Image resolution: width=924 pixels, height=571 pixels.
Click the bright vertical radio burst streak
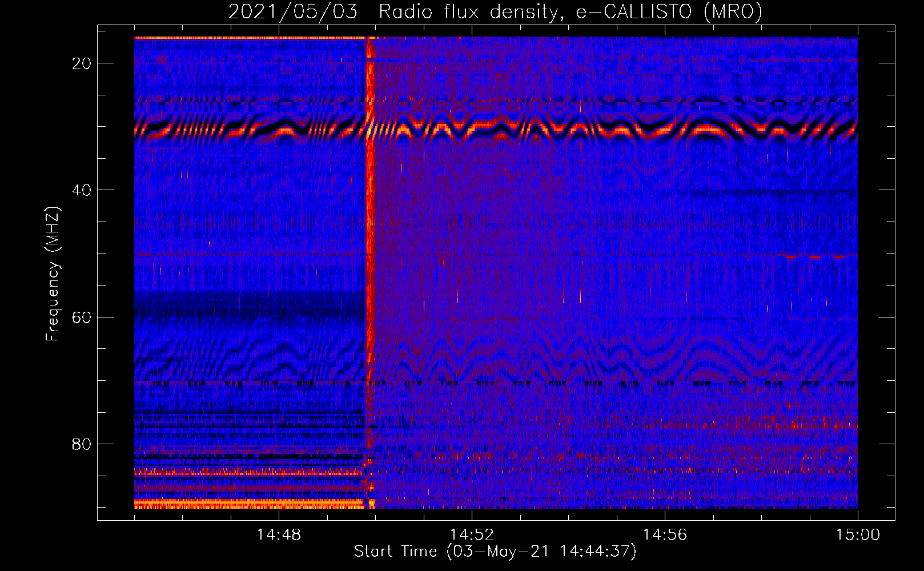pos(370,273)
